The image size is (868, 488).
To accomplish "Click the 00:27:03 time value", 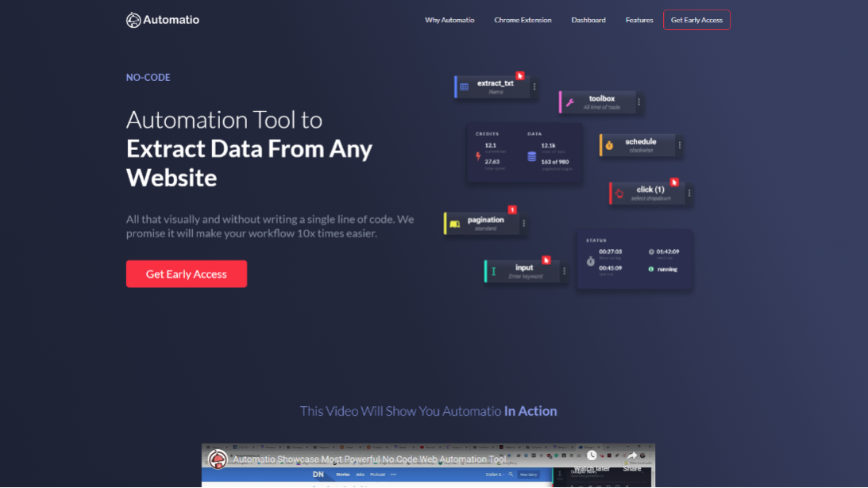I will 610,252.
